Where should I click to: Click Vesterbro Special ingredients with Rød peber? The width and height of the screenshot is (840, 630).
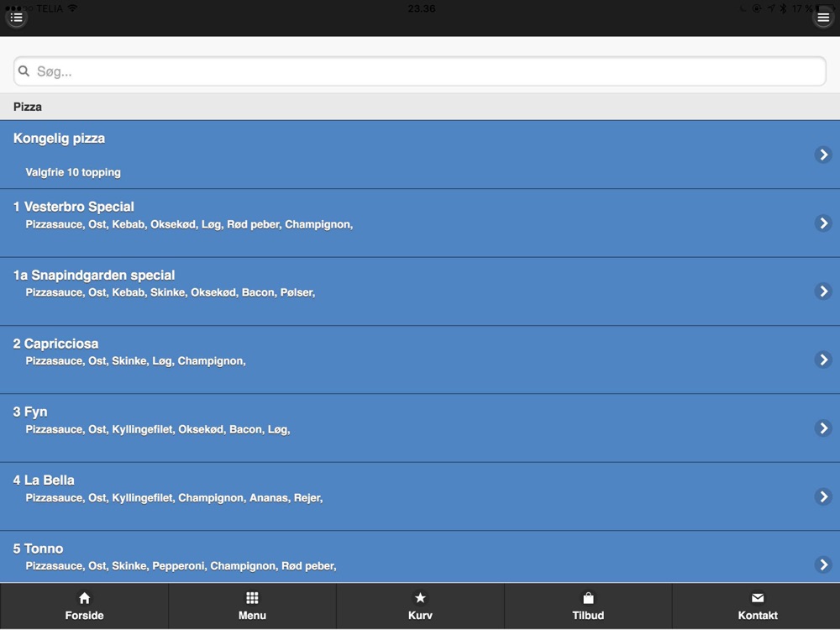coord(189,224)
